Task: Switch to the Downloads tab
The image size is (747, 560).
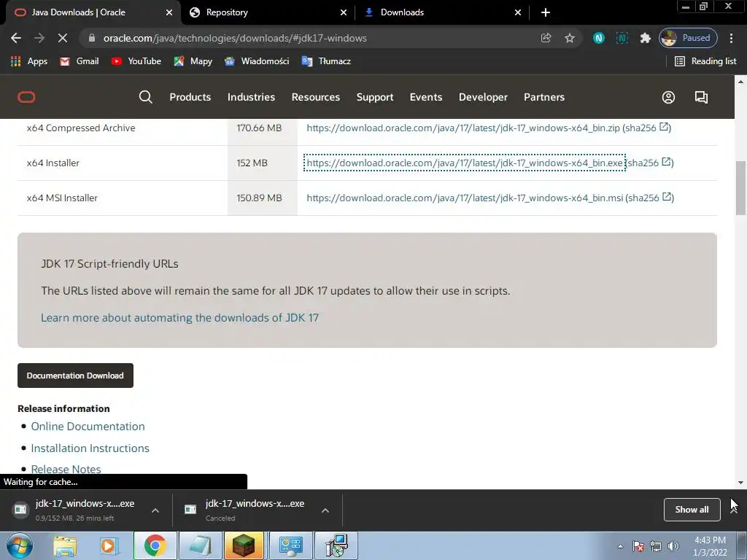Action: 444,12
